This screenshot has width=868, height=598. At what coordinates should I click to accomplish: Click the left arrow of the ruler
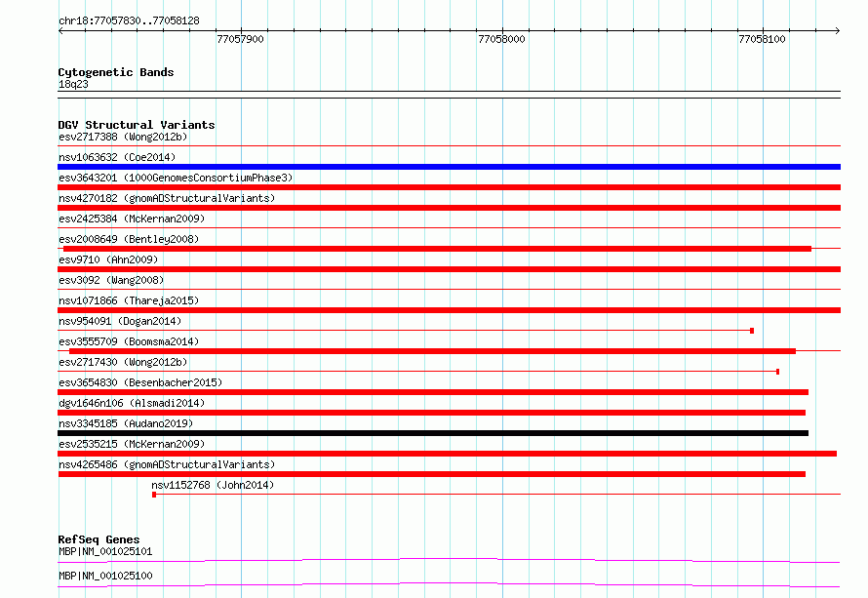click(x=60, y=31)
